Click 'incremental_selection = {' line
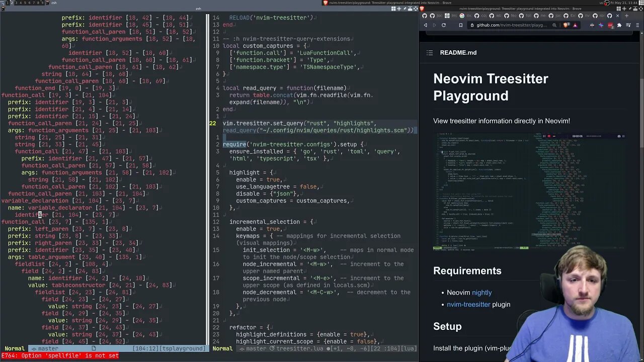Viewport: 644px width, 362px height. (271, 222)
